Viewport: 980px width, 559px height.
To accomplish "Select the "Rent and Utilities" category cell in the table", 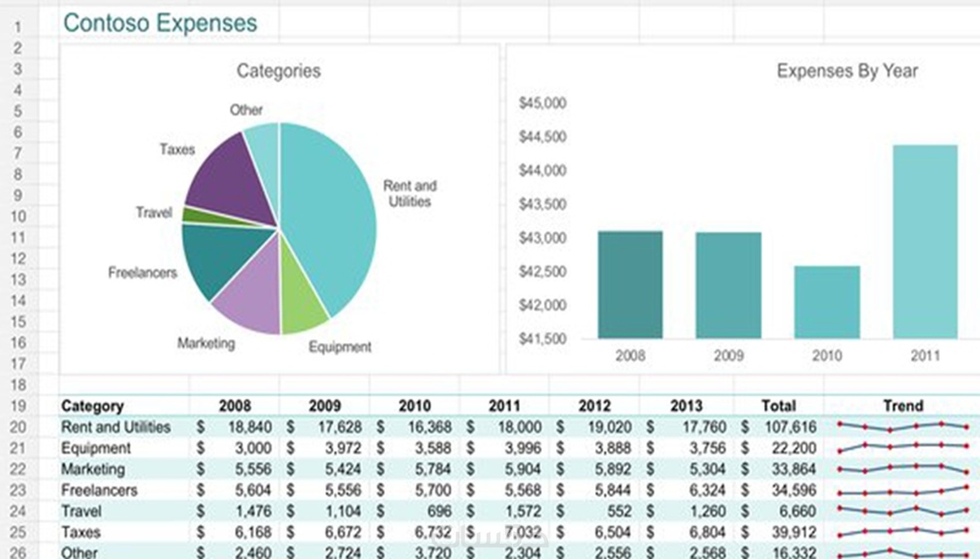I will pos(124,427).
